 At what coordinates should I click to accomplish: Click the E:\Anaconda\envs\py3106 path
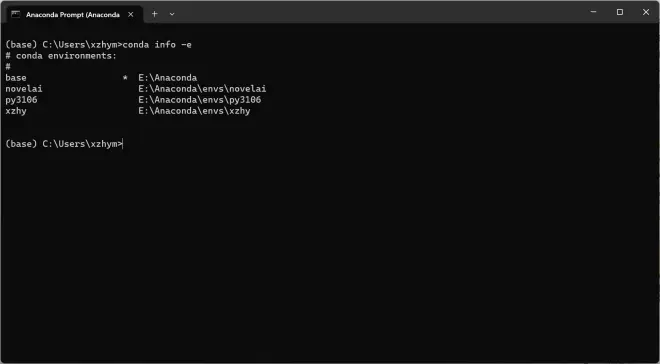click(x=200, y=100)
